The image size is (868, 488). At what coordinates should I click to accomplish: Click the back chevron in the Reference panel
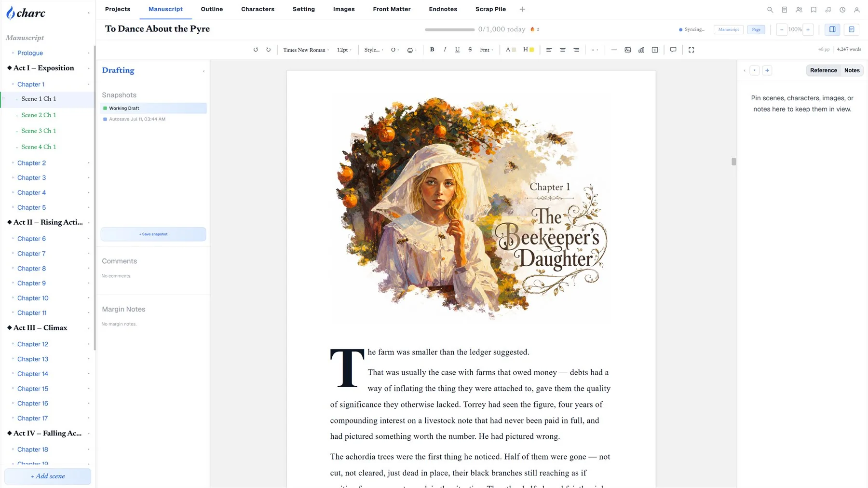coord(745,70)
